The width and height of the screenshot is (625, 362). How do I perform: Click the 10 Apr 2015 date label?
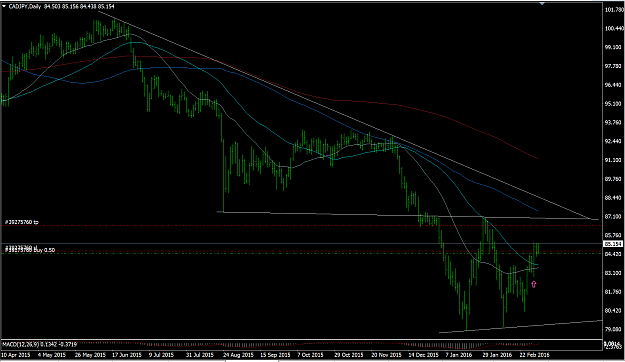tap(16, 355)
